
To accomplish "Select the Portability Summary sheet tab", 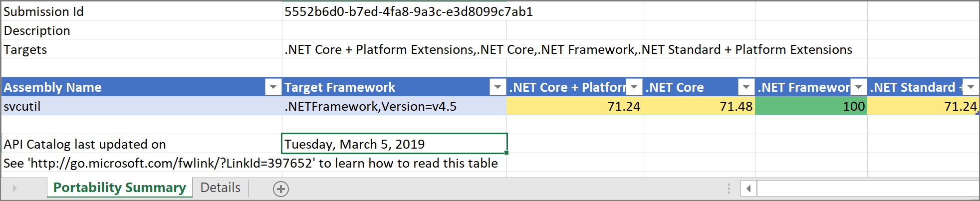I will [120, 188].
